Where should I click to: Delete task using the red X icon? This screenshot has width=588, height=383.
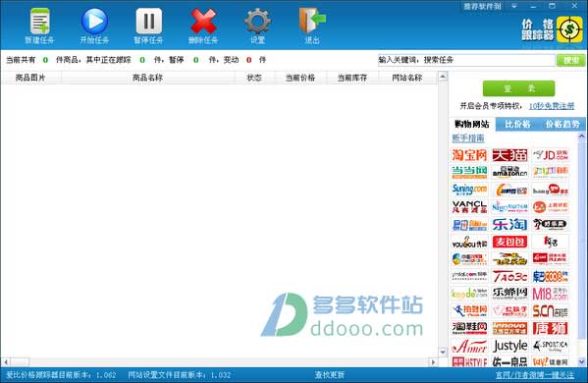coord(203,22)
